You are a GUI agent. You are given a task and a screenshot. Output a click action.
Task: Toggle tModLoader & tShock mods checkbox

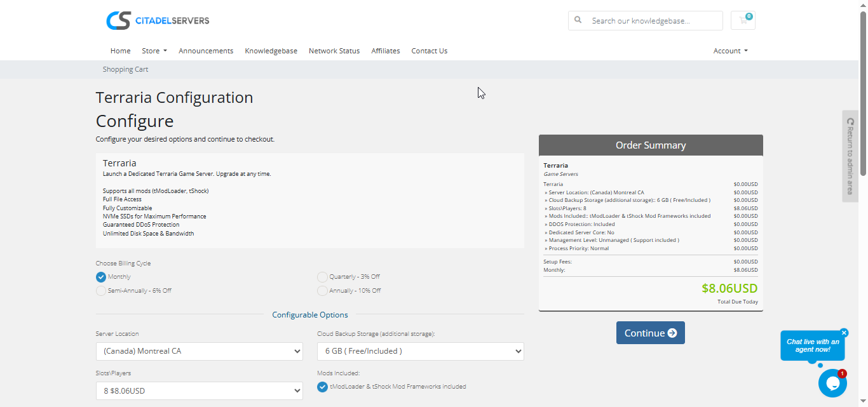322,387
